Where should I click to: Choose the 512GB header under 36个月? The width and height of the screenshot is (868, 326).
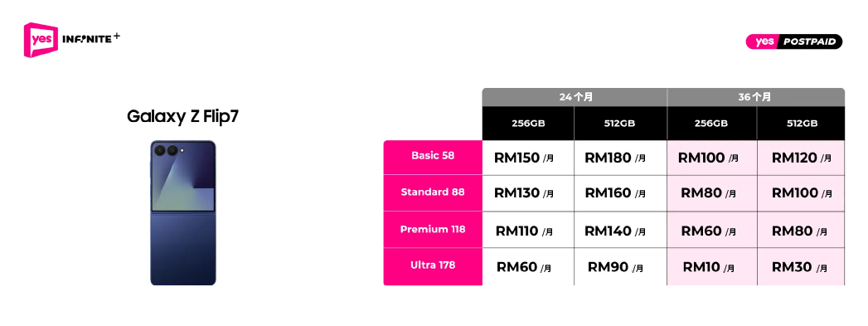(801, 123)
